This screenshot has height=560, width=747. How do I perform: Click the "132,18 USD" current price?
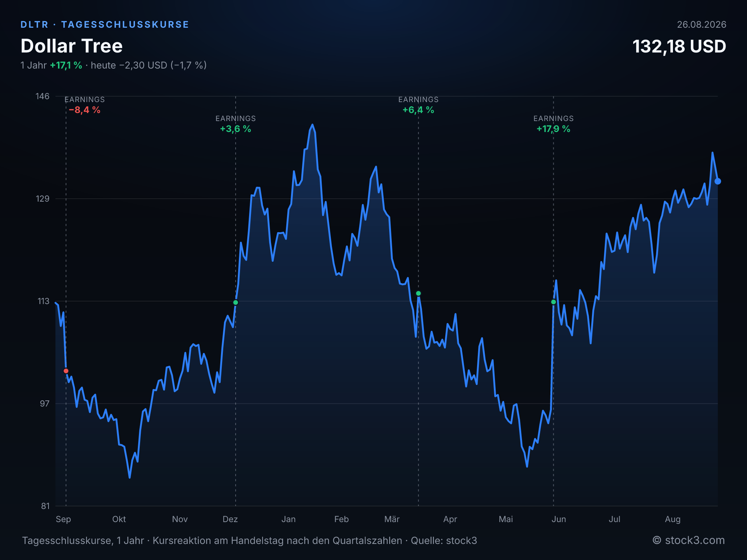point(679,46)
